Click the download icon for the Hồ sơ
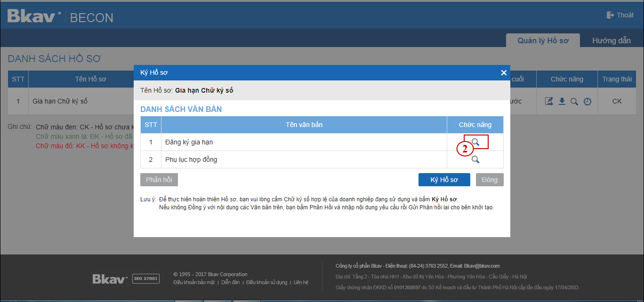This screenshot has width=644, height=302. click(562, 101)
